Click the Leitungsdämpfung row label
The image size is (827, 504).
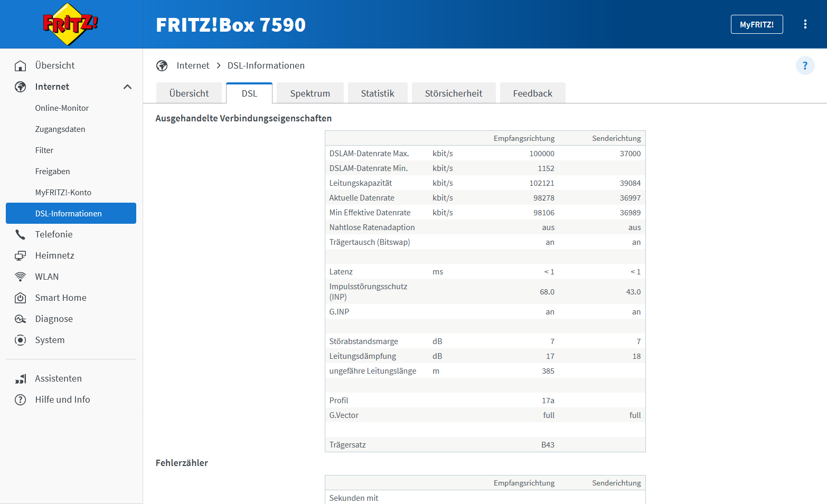tap(362, 356)
